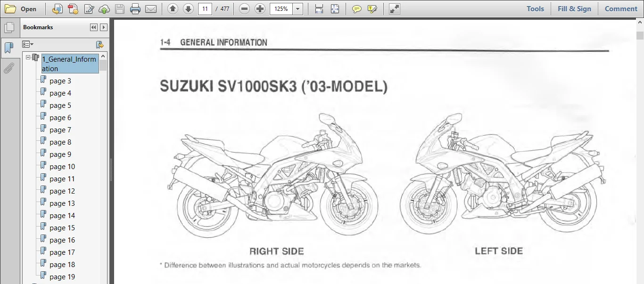Click the email envelope icon
This screenshot has width=644, height=284.
tap(151, 9)
